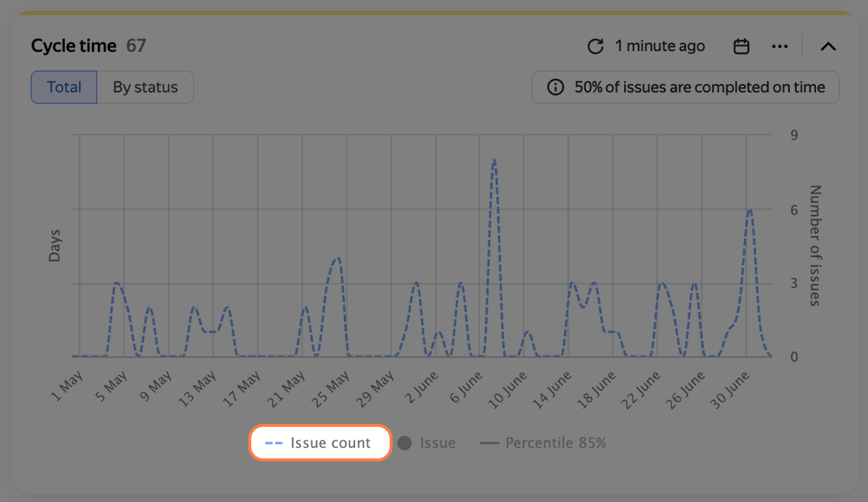Collapse the Cycle time widget
The width and height of the screenshot is (868, 502).
click(828, 47)
